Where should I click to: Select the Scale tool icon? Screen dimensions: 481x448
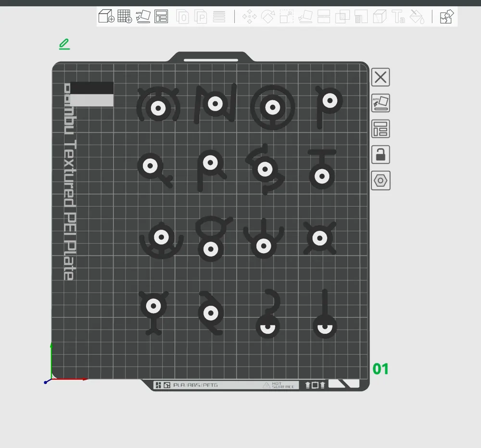pos(286,17)
